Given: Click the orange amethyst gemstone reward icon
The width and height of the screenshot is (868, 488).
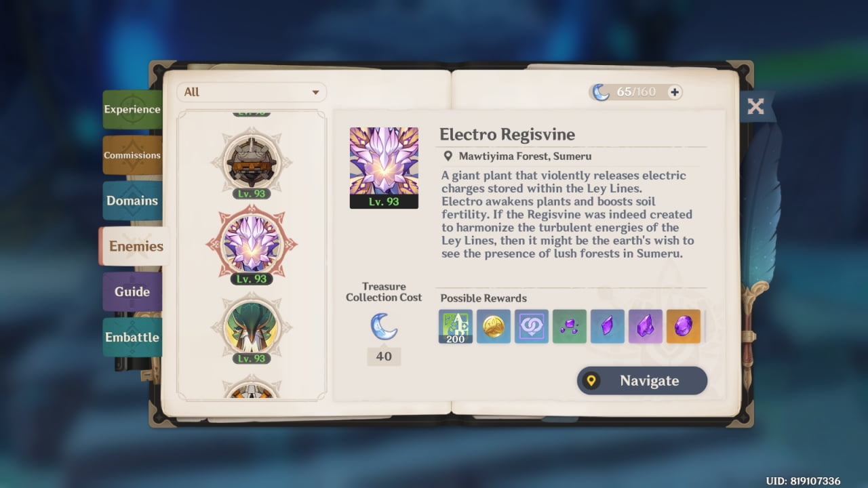Looking at the screenshot, I should [684, 327].
